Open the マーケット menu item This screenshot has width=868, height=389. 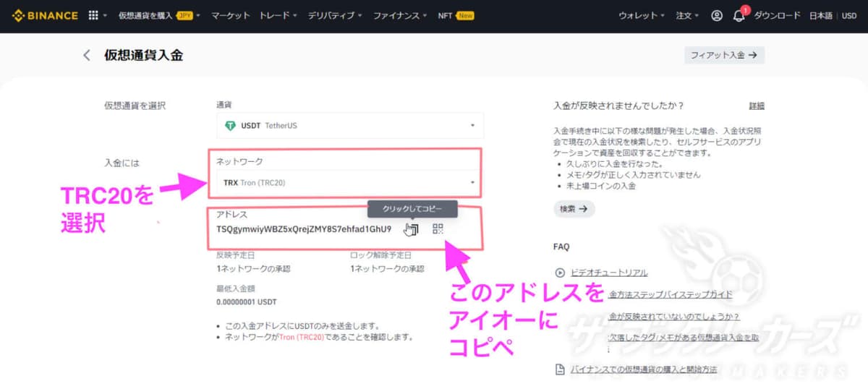tap(231, 15)
